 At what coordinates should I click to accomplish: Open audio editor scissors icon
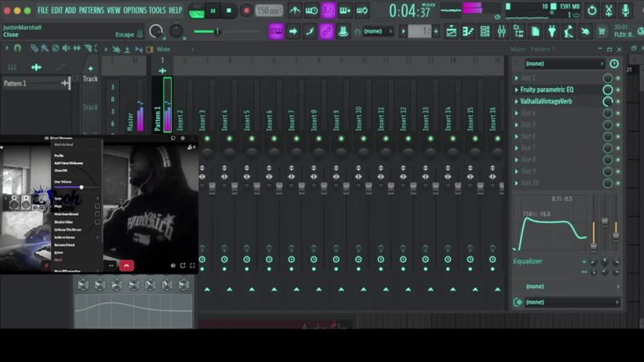pyautogui.click(x=609, y=10)
